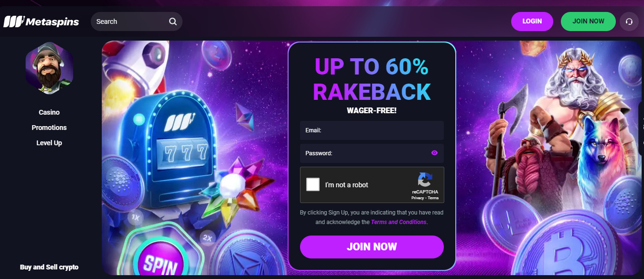Click the search magnifier icon
The width and height of the screenshot is (644, 279).
[172, 21]
